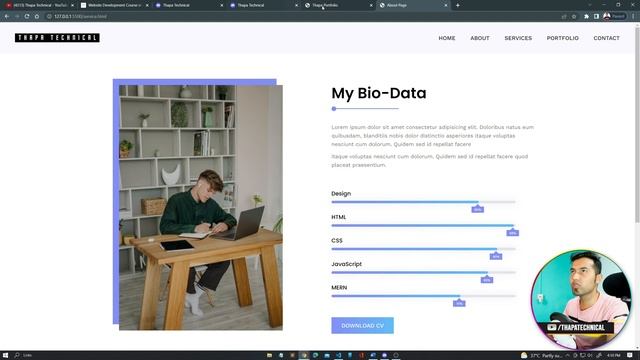Click the man-at-desk bio photo

pos(200,207)
